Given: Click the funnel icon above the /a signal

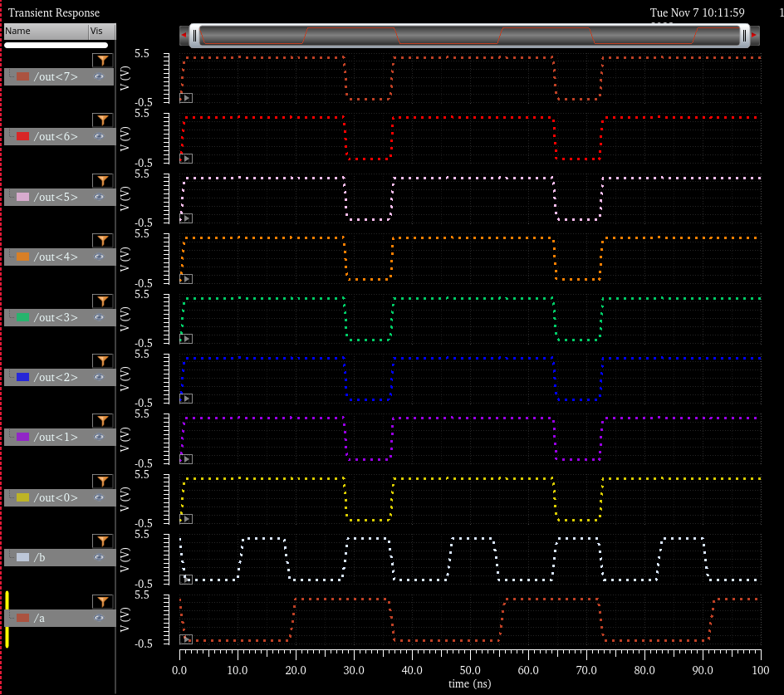Looking at the screenshot, I should click(x=101, y=602).
